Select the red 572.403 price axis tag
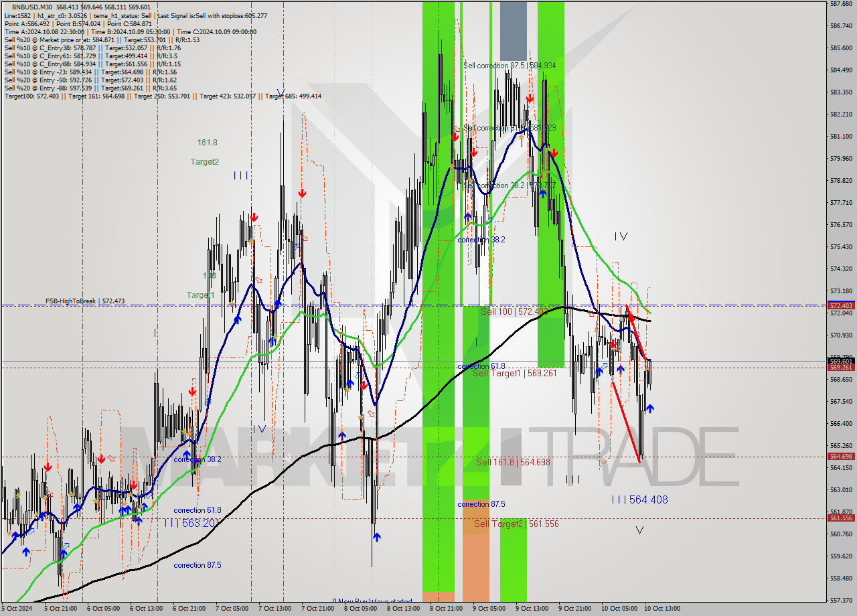The width and height of the screenshot is (857, 616). (x=841, y=305)
